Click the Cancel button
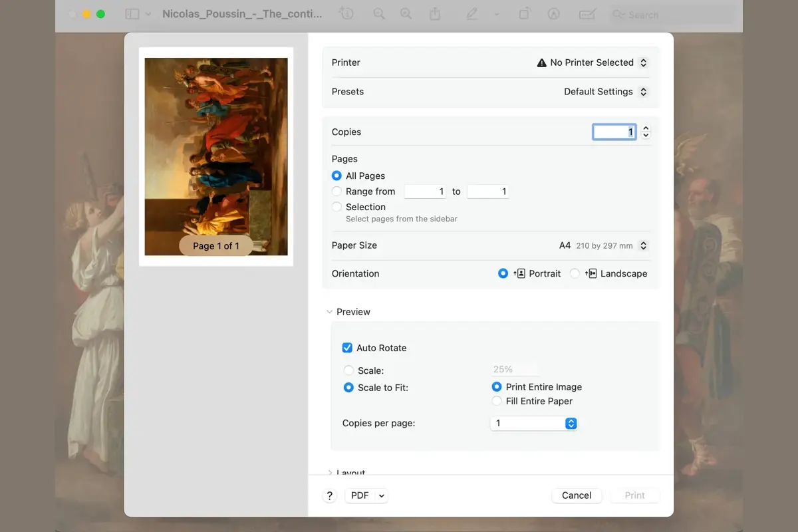 577,495
